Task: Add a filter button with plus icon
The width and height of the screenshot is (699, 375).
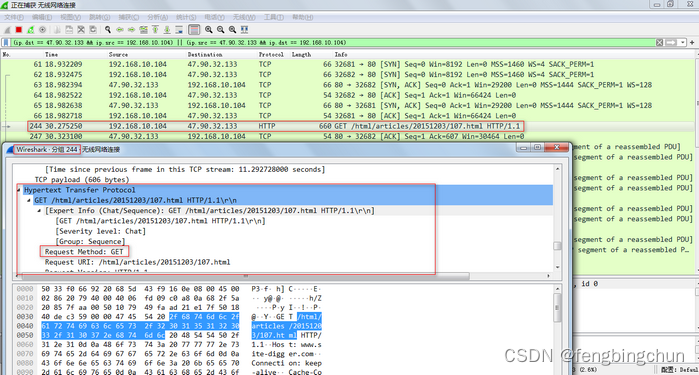Action: (x=692, y=43)
